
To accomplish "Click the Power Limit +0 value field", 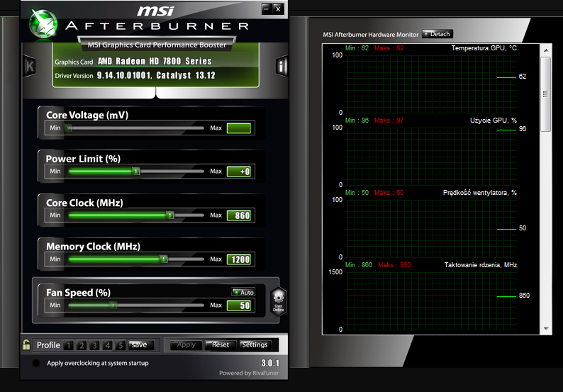I will pos(239,172).
